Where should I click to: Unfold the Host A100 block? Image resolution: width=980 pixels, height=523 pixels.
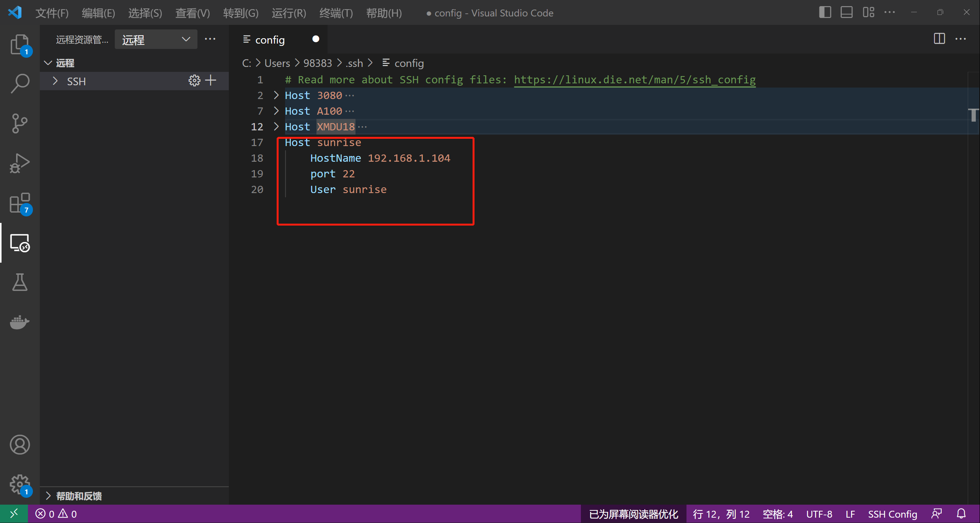click(x=276, y=111)
